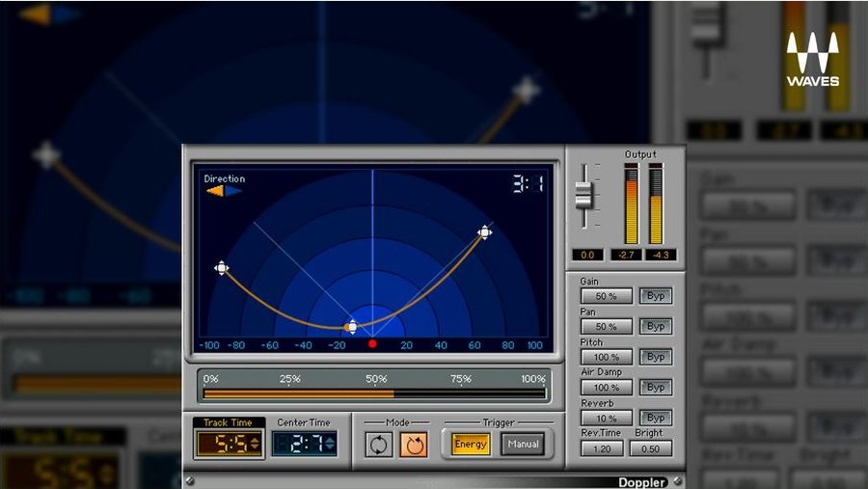Click the 50% mark on time scale
The width and height of the screenshot is (868, 489).
[376, 379]
